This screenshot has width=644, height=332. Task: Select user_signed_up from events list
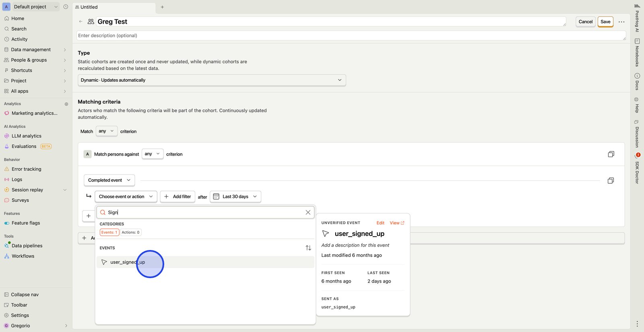pos(128,262)
